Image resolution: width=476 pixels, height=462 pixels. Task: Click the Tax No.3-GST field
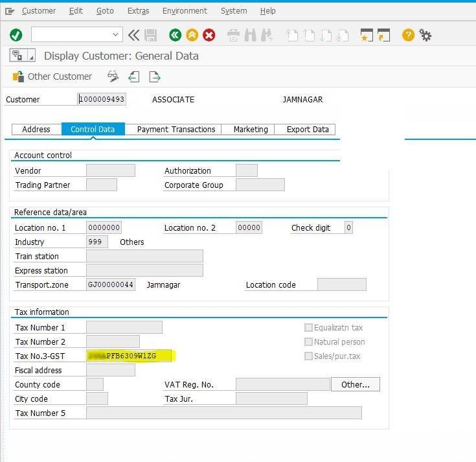(129, 356)
